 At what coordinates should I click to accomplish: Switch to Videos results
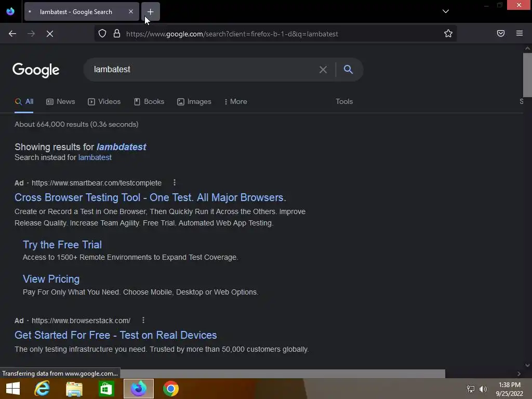coord(104,102)
